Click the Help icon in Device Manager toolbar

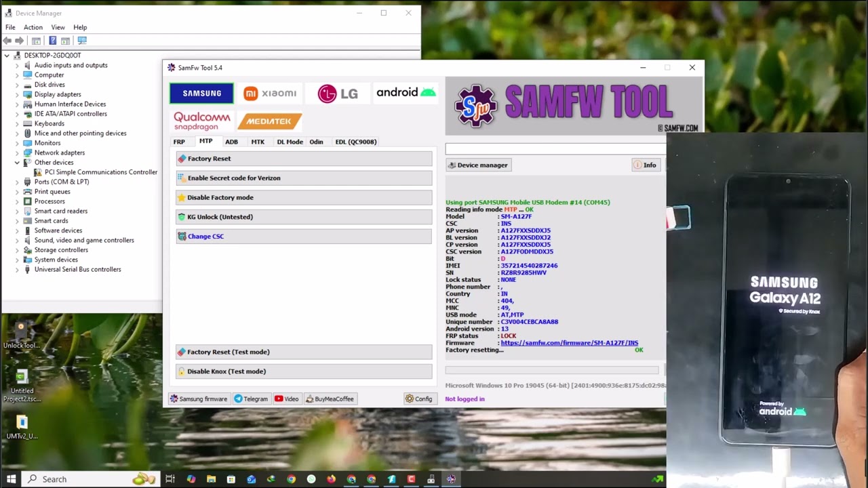pyautogui.click(x=52, y=41)
